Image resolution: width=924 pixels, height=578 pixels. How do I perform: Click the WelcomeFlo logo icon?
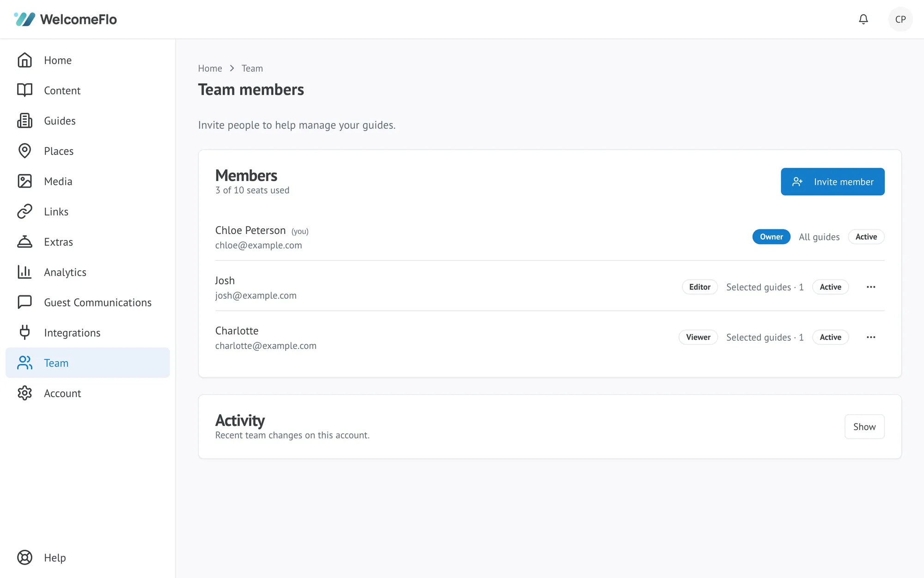tap(24, 19)
